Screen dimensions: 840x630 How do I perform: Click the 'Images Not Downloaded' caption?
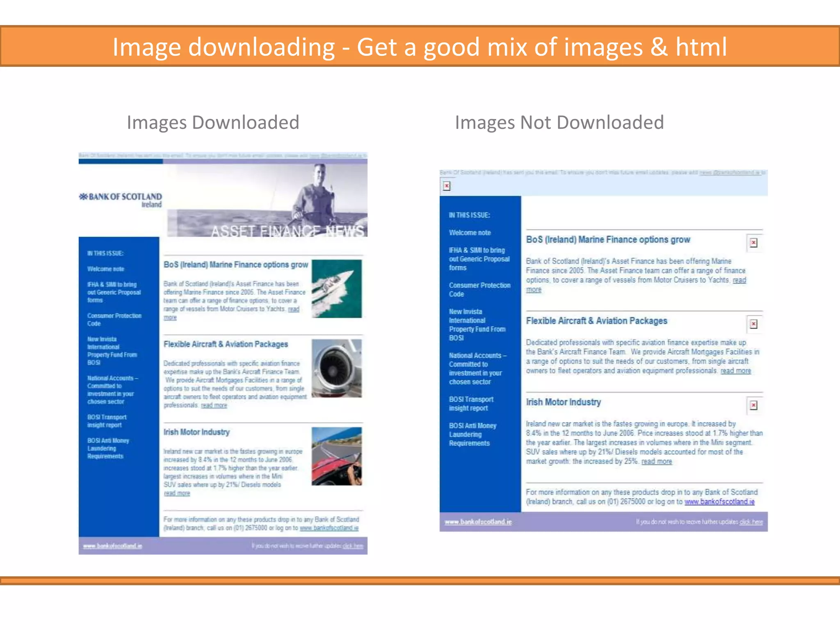(x=559, y=122)
